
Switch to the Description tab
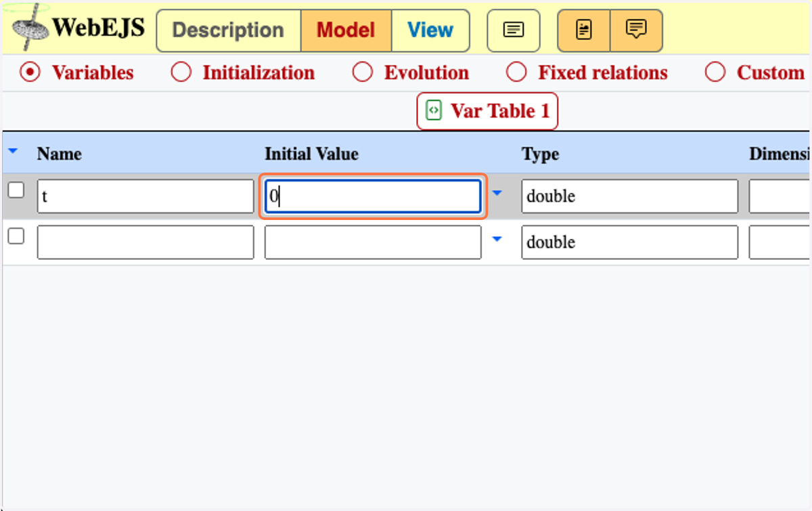pyautogui.click(x=229, y=30)
